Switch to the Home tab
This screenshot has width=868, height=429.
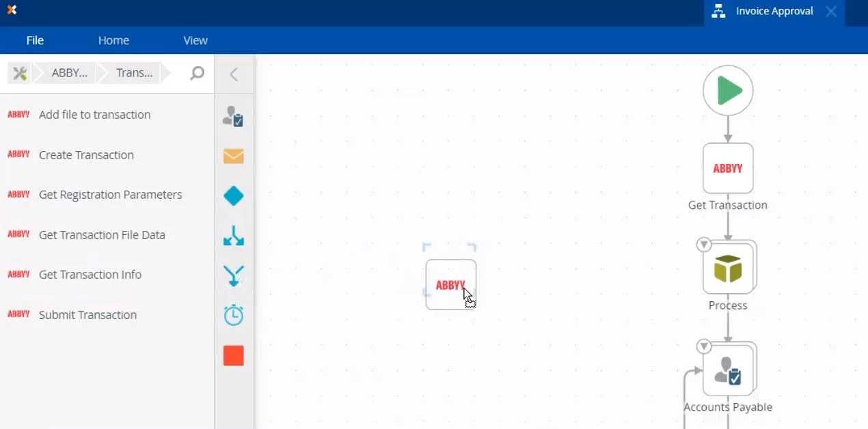coord(113,40)
